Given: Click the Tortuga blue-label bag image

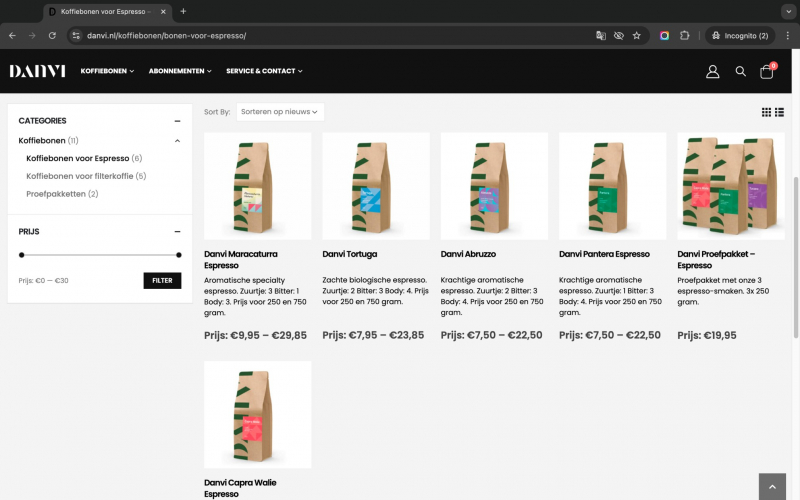Looking at the screenshot, I should click(x=376, y=186).
